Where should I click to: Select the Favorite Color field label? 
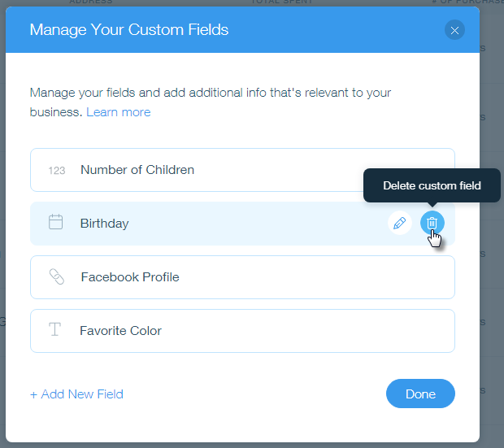pyautogui.click(x=120, y=331)
